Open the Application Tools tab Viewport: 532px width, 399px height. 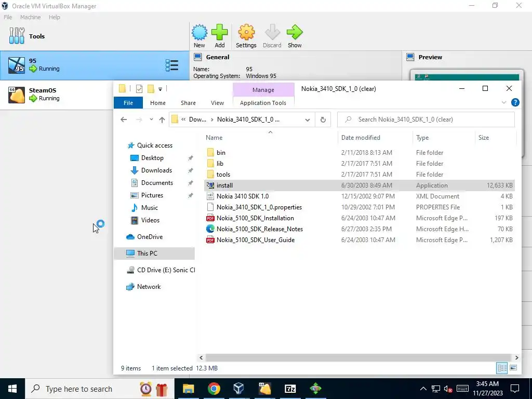click(263, 103)
